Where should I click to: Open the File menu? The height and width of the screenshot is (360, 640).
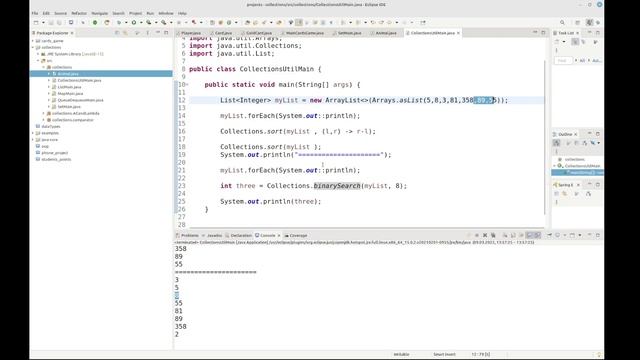(x=35, y=13)
